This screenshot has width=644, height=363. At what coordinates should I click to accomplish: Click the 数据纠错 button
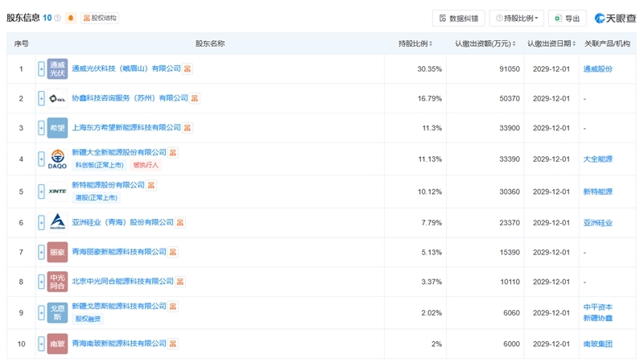pos(458,18)
